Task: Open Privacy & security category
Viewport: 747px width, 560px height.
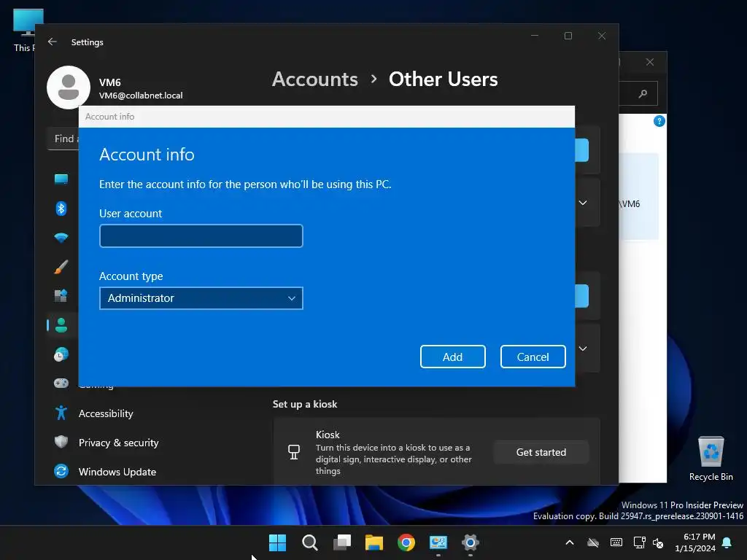Action: 119,443
